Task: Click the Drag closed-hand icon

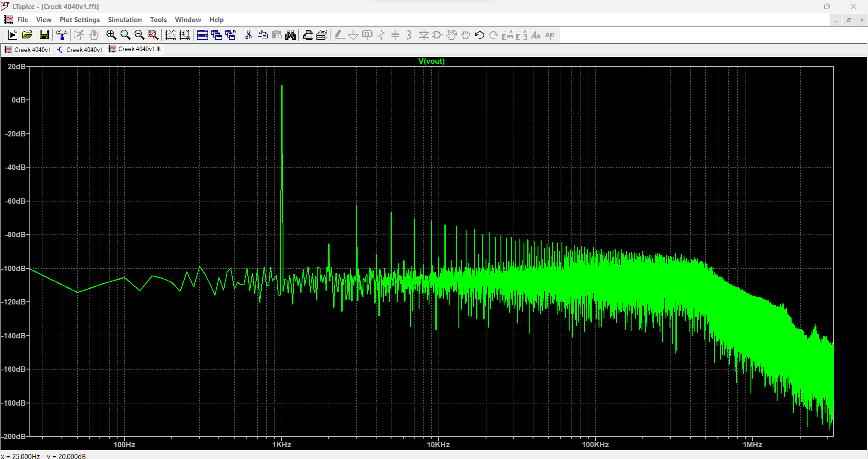Action: click(466, 35)
